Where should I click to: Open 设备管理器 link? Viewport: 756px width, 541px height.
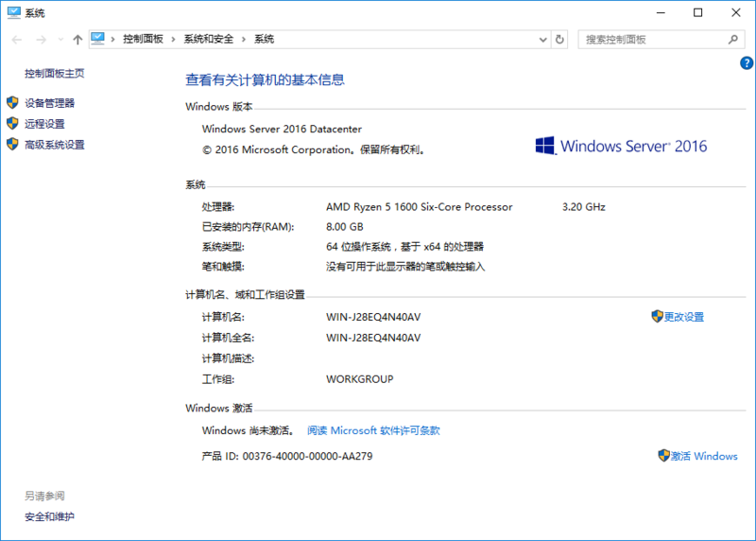pyautogui.click(x=50, y=103)
